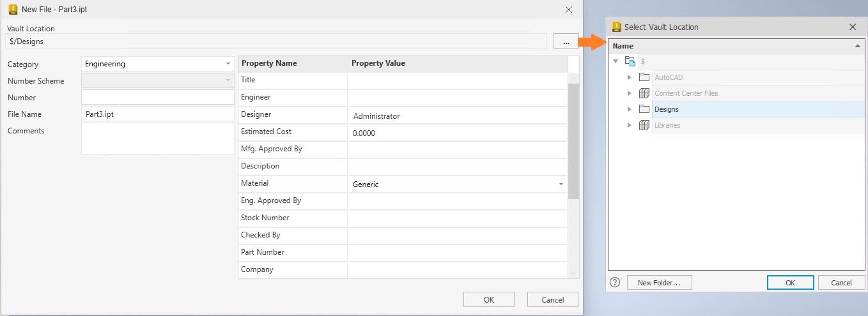Click the vault root $ icon

630,61
